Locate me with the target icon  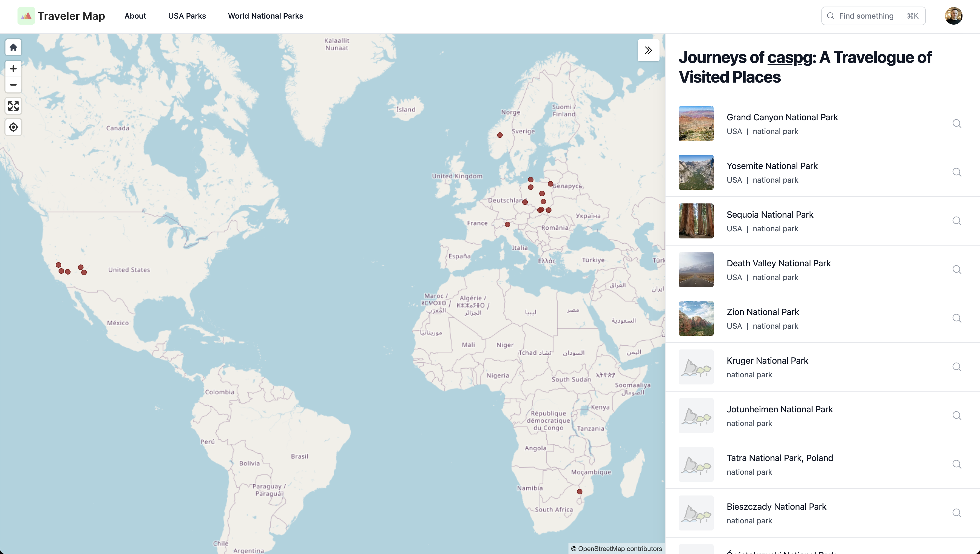13,127
